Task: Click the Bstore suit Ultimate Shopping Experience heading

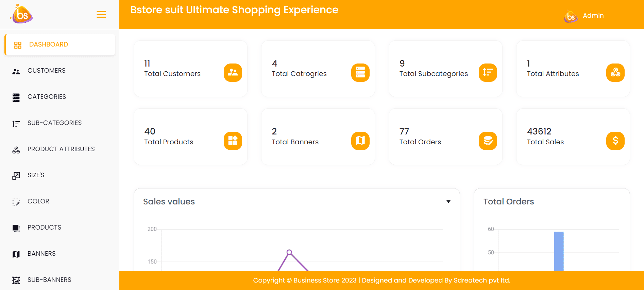Action: click(x=234, y=10)
